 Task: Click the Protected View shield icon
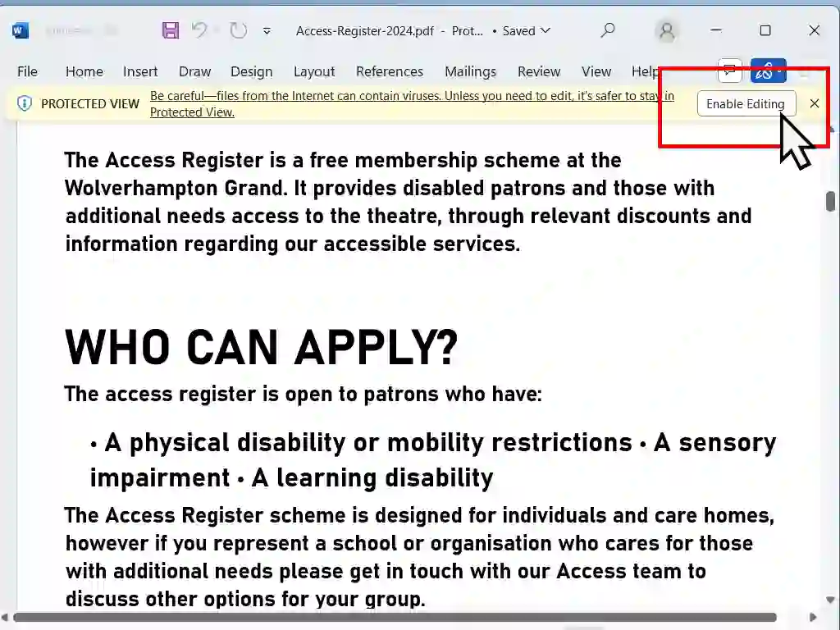[25, 104]
